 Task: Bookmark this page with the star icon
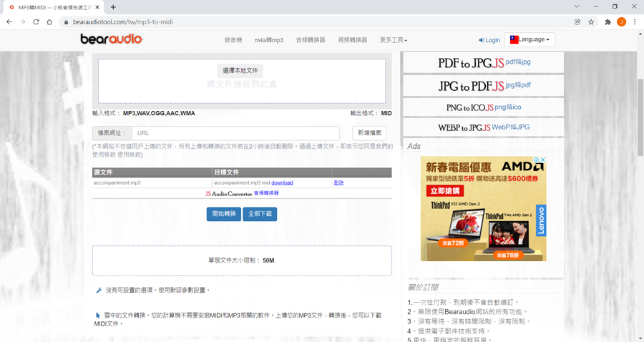591,21
